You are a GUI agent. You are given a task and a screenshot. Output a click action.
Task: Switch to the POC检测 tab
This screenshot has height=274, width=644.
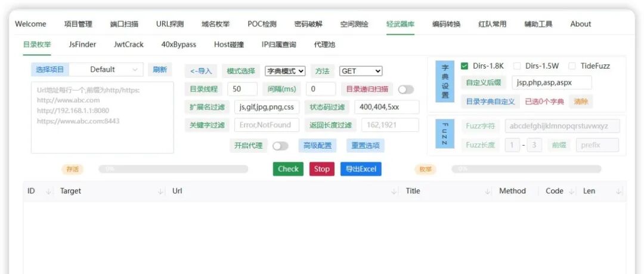(262, 24)
